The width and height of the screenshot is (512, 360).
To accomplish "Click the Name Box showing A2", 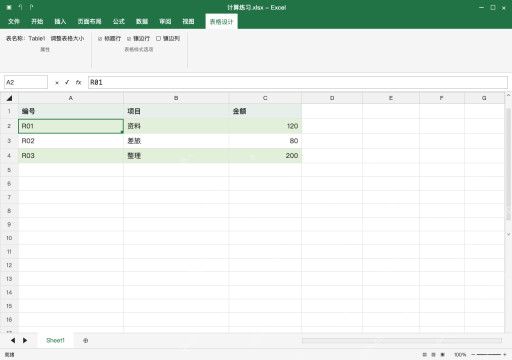I will pyautogui.click(x=26, y=82).
